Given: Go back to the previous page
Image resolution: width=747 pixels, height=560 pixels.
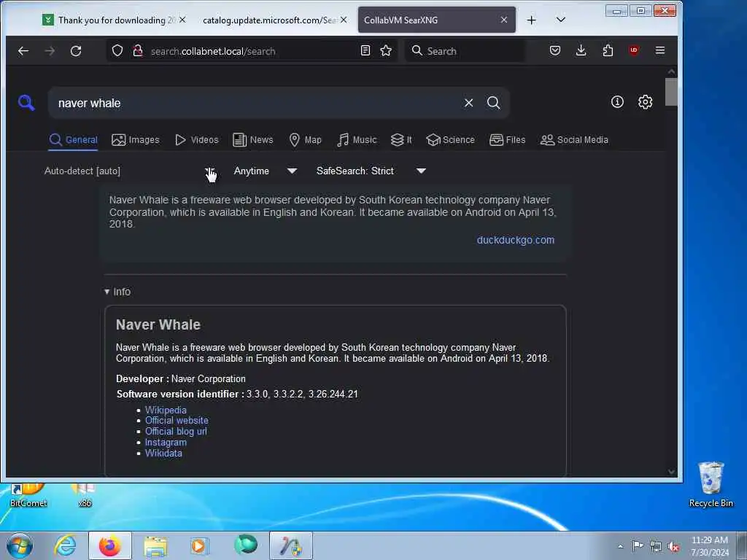Looking at the screenshot, I should click(x=23, y=51).
